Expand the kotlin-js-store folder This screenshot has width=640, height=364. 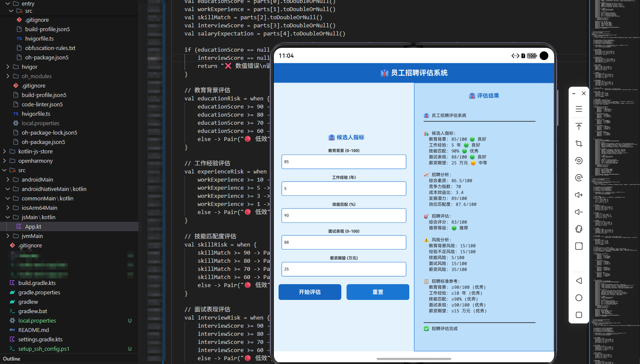point(4,151)
